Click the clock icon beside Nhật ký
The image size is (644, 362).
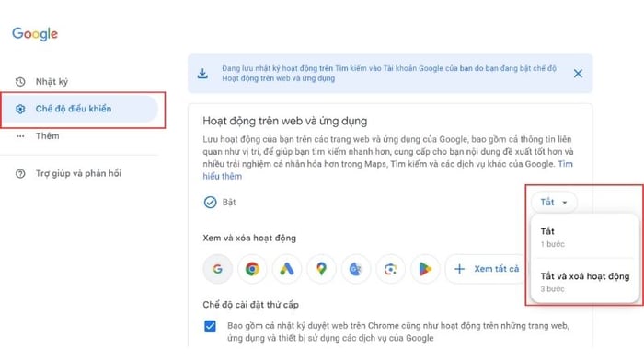[x=20, y=82]
